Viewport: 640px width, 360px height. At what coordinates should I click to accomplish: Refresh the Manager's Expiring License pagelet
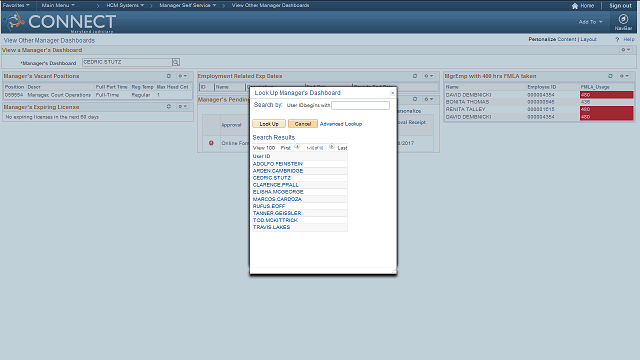click(x=169, y=107)
